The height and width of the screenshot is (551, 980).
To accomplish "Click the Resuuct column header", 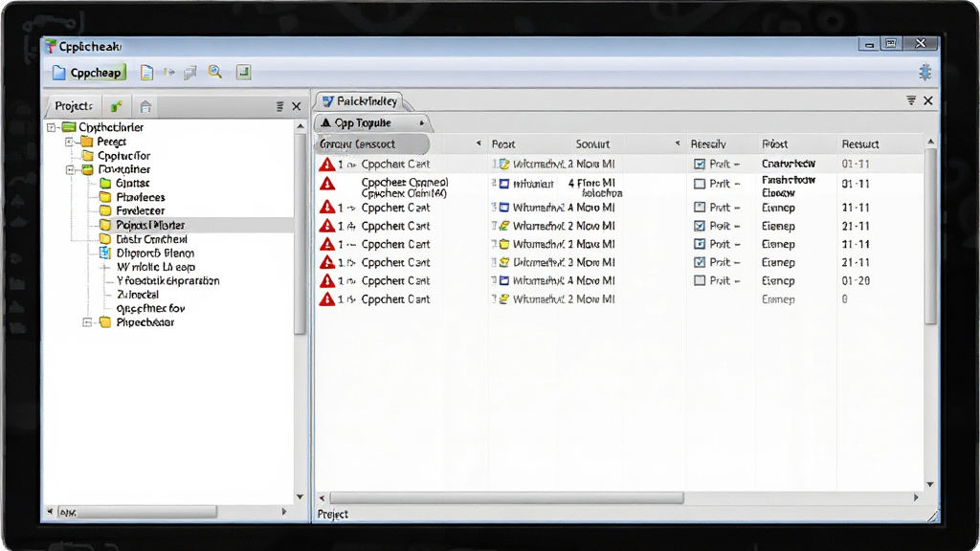I will click(x=860, y=144).
